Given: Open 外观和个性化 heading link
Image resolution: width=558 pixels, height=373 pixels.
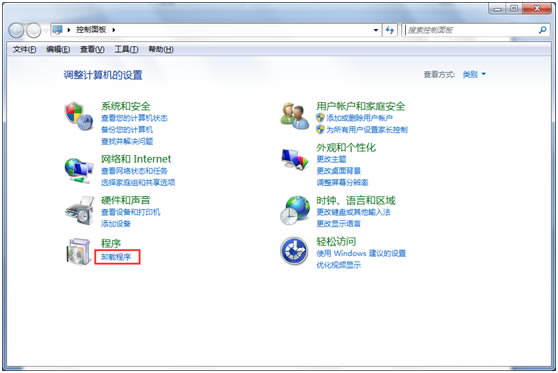Looking at the screenshot, I should [346, 147].
